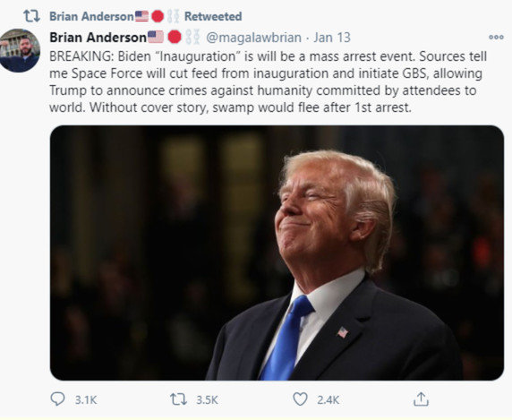
Task: Click the Retweeted label at top
Action: coord(213,16)
